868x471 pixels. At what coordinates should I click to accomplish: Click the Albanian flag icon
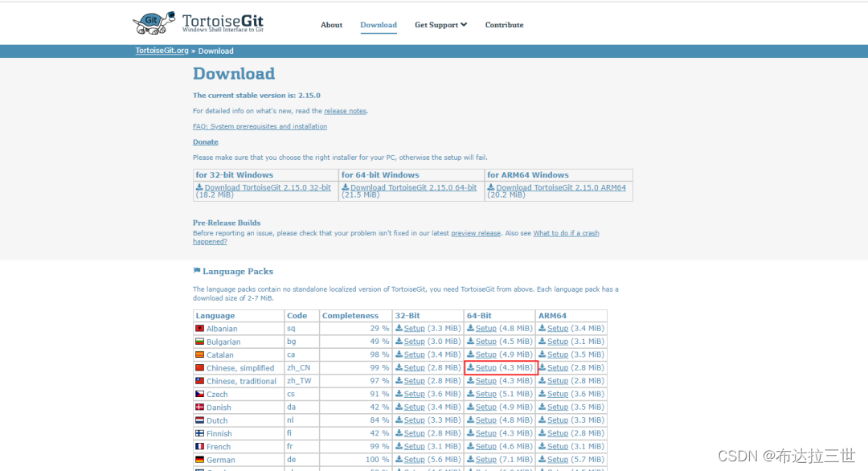click(x=200, y=328)
